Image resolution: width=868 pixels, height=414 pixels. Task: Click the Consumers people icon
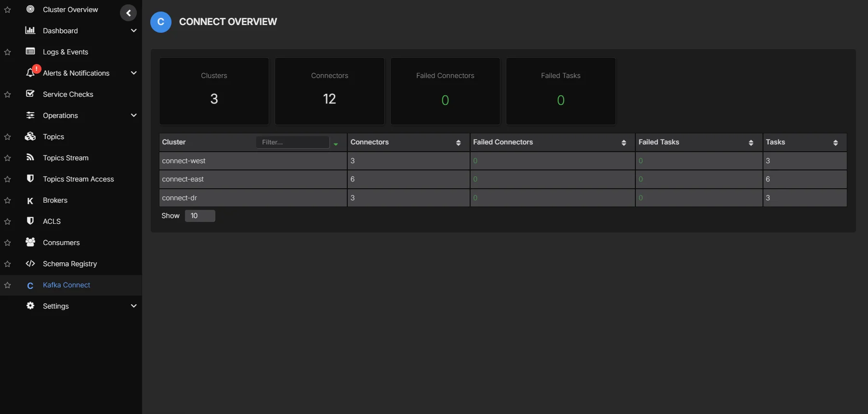[x=30, y=243]
